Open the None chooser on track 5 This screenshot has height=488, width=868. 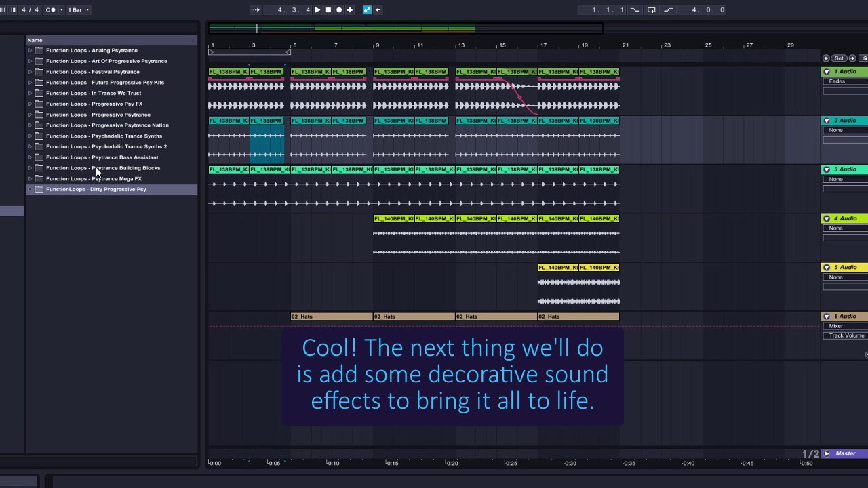pos(846,277)
